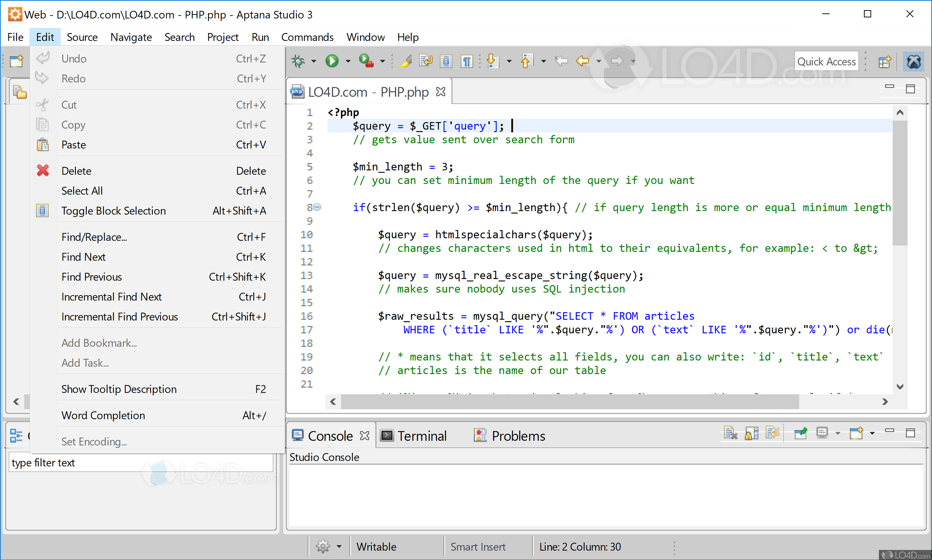The width and height of the screenshot is (932, 560).
Task: Click the Run External Tools icon
Action: 366,61
